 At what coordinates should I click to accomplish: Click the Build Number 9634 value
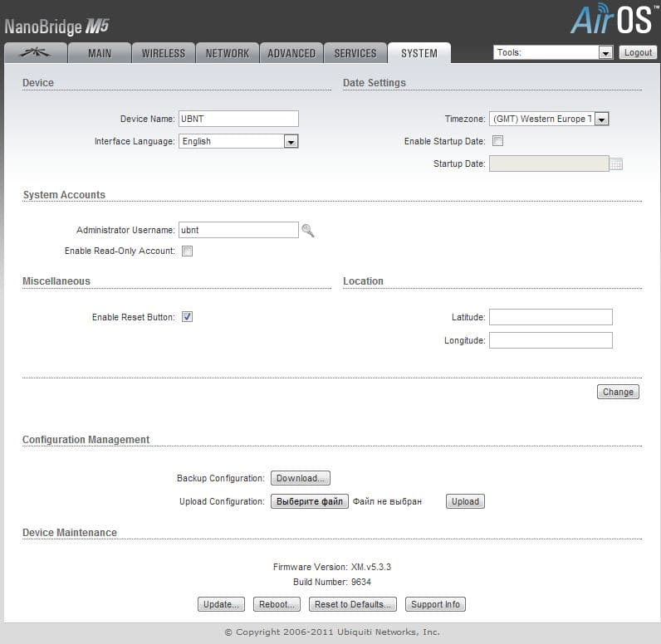pos(361,582)
